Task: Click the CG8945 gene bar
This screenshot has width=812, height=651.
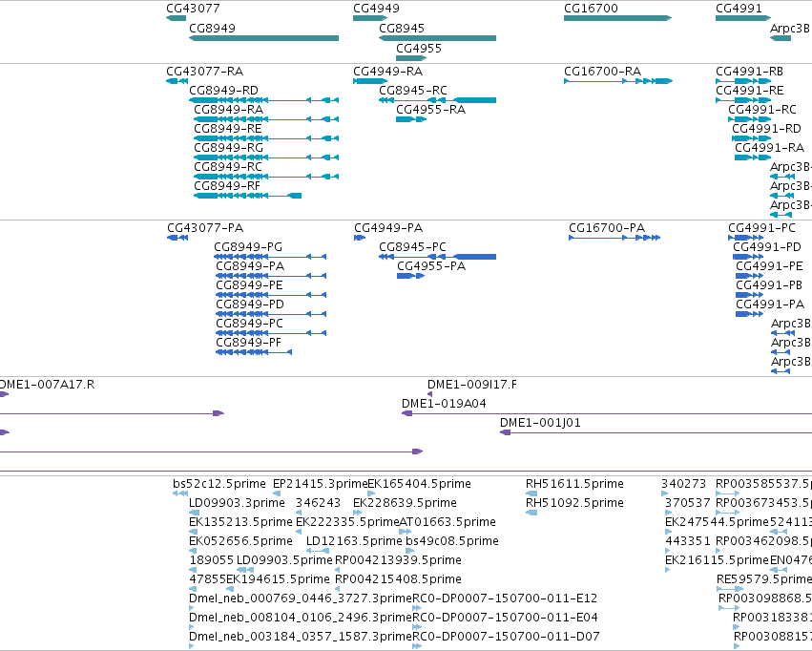Action: click(438, 38)
